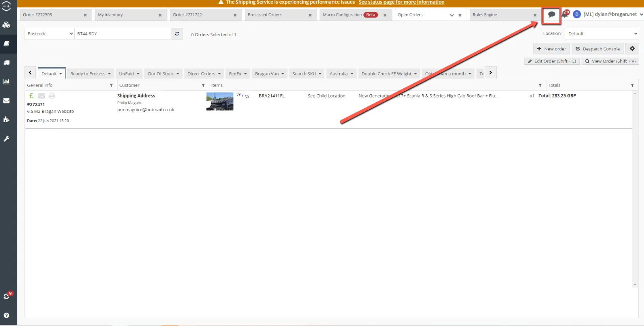Filter the Customer column
This screenshot has width=644, height=326.
click(203, 85)
